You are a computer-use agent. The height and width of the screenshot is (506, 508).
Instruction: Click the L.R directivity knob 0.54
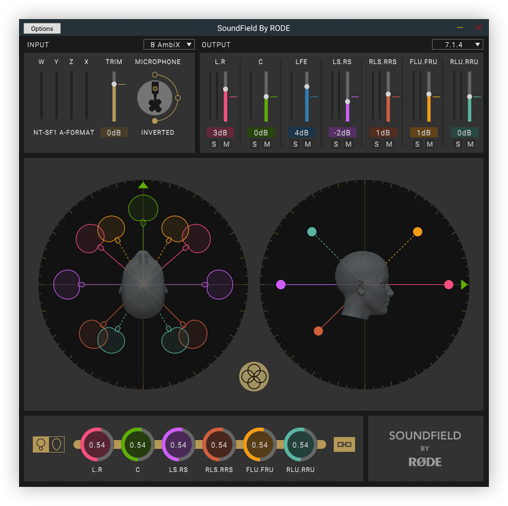(97, 445)
